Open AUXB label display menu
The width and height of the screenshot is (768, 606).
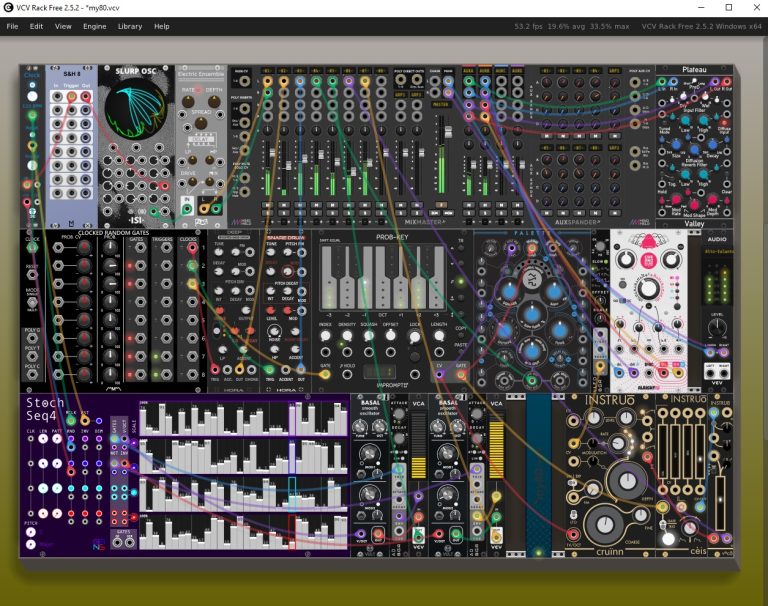(485, 71)
